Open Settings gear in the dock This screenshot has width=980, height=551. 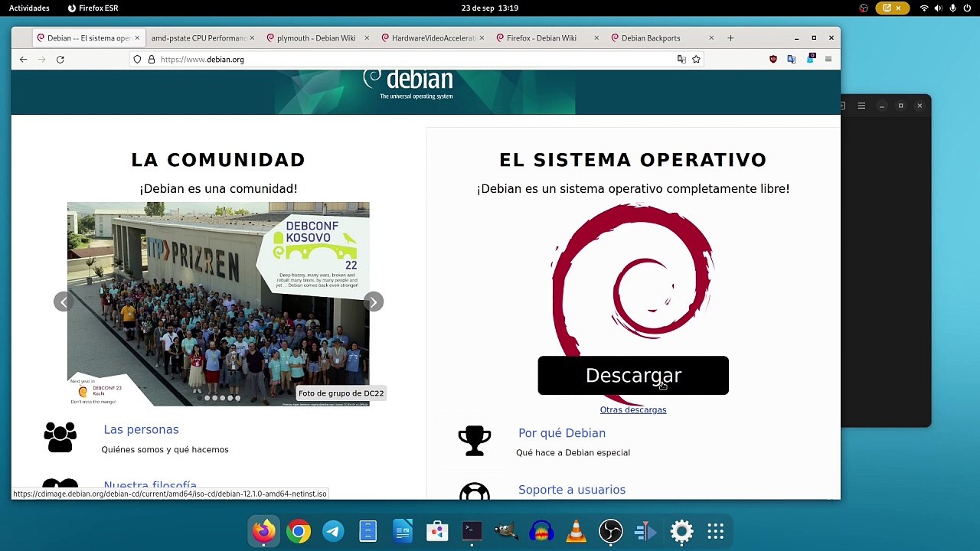pos(681,531)
